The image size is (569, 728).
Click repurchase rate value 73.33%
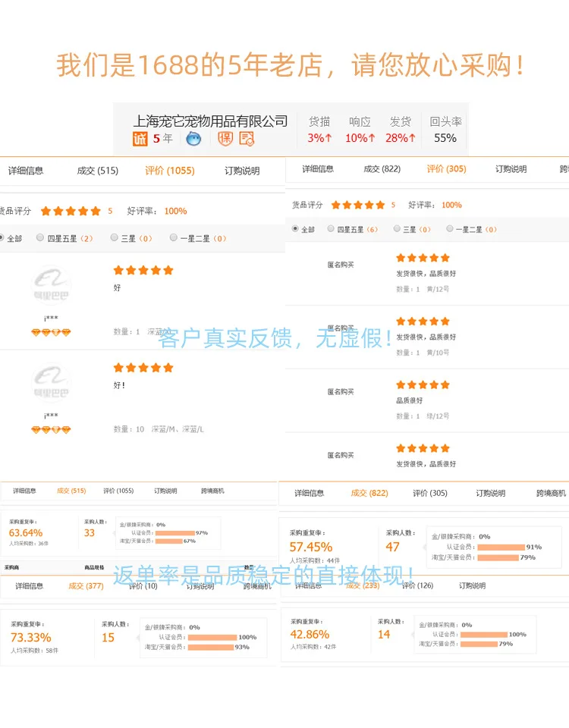click(x=31, y=638)
